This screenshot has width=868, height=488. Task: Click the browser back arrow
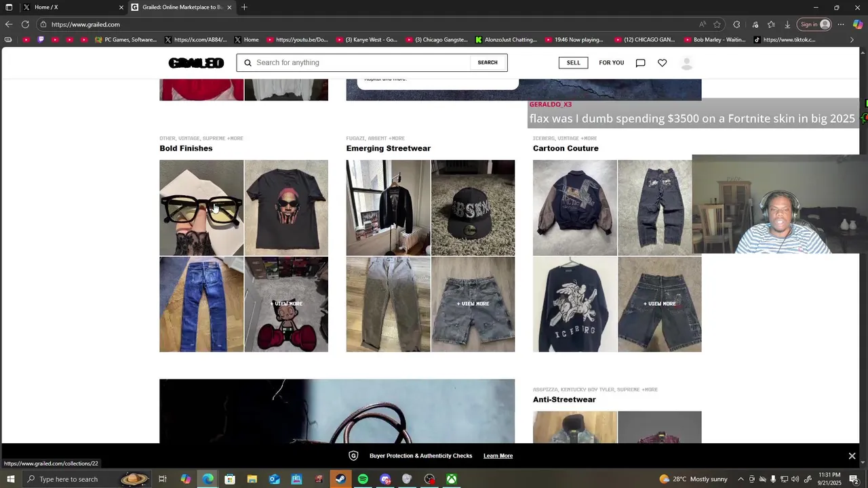click(x=9, y=24)
